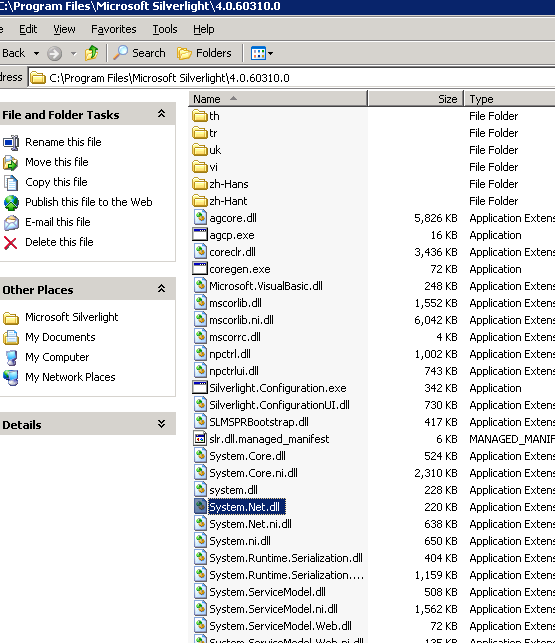Select the vi folder icon
Image resolution: width=560 pixels, height=643 pixels.
[200, 167]
